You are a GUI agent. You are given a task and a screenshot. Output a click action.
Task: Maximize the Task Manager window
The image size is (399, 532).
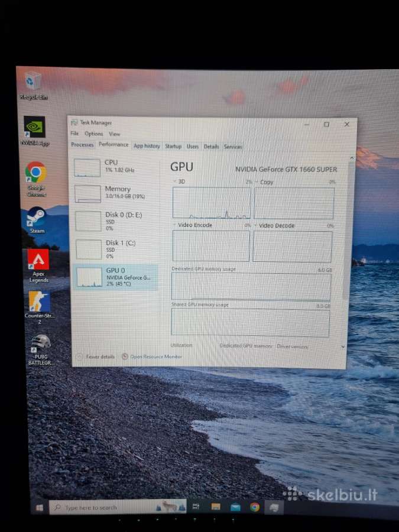point(326,125)
